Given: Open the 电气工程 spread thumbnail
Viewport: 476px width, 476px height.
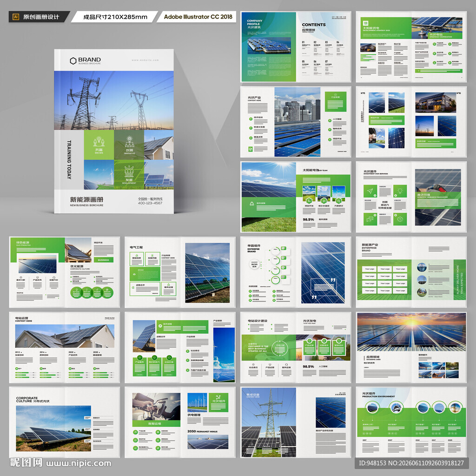Looking at the screenshot, I should (180, 272).
